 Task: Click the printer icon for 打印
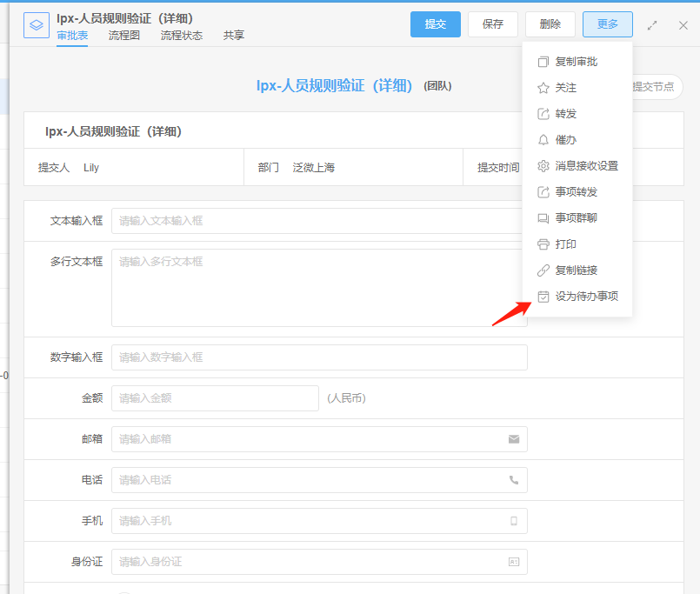pyautogui.click(x=543, y=244)
